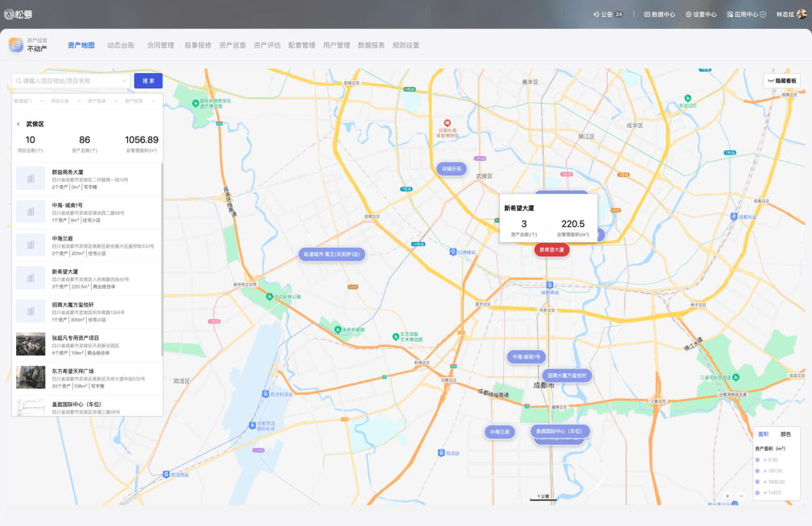Image resolution: width=812 pixels, height=526 pixels.
Task: Click 皇庭国际中心（车位） map marker
Action: pos(559,431)
